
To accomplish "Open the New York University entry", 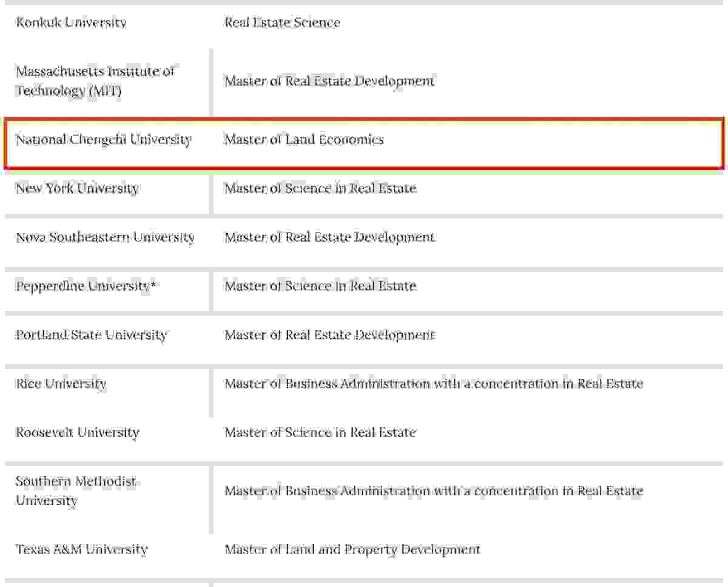I will pos(77,188).
